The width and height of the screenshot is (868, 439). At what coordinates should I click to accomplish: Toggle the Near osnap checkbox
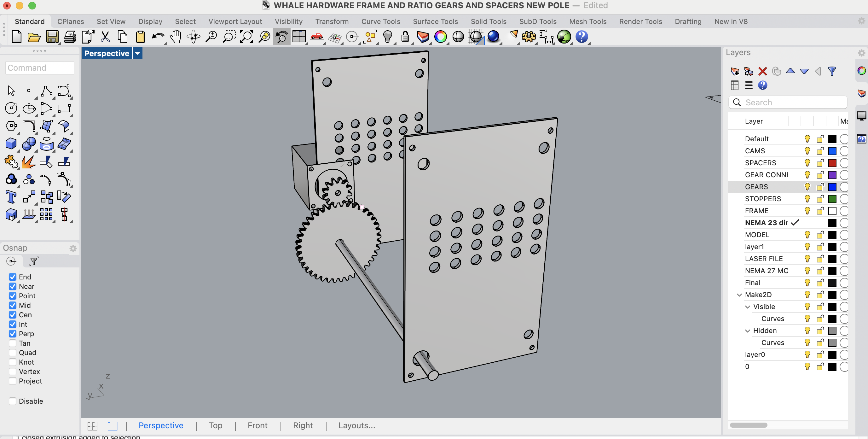coord(13,286)
